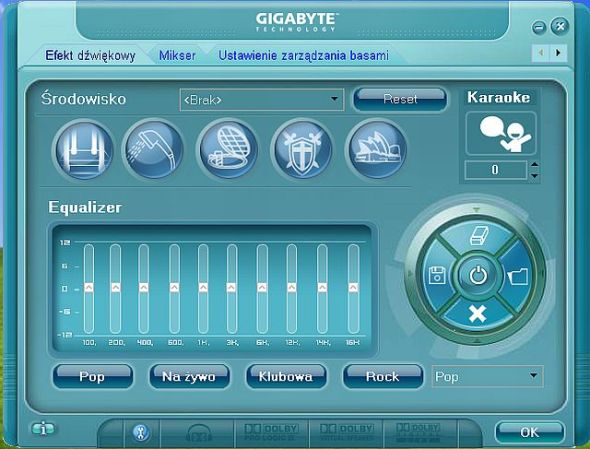This screenshot has height=449, width=590.
Task: Click the Karaoke value field showing 0
Action: (x=496, y=170)
